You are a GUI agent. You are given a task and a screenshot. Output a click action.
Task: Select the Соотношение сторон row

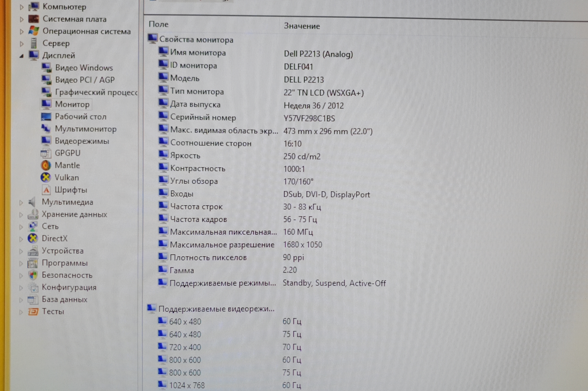click(230, 143)
